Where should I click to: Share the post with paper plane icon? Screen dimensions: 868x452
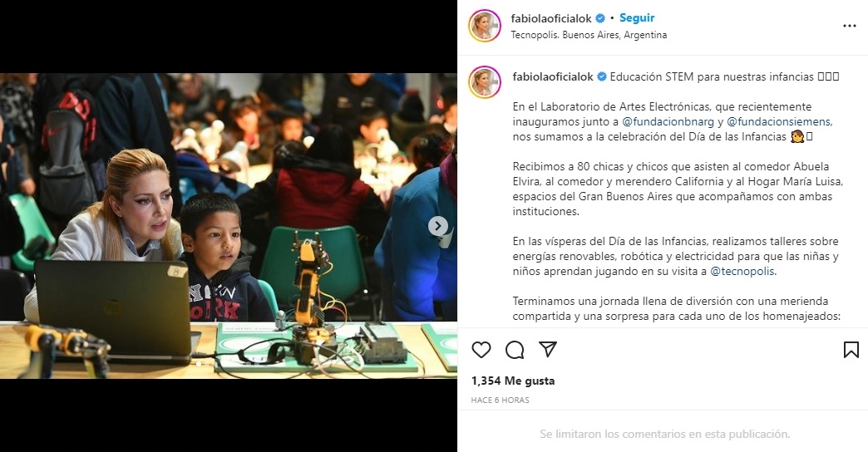click(x=547, y=349)
